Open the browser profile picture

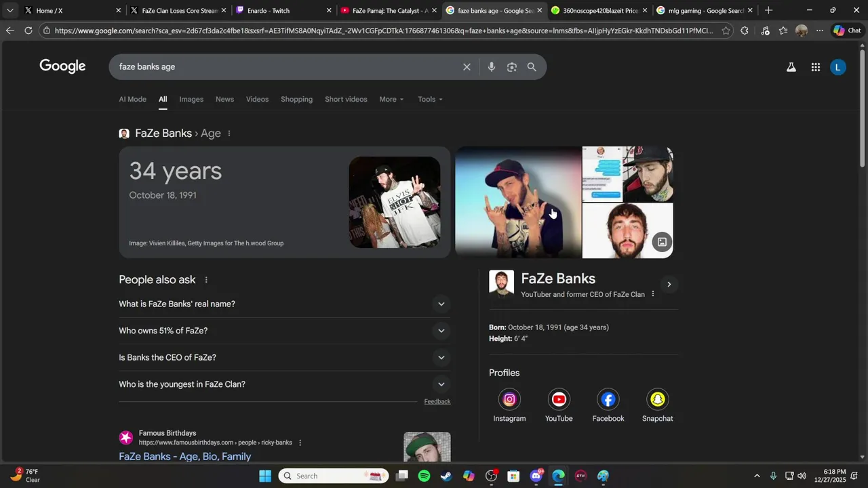pyautogui.click(x=802, y=30)
